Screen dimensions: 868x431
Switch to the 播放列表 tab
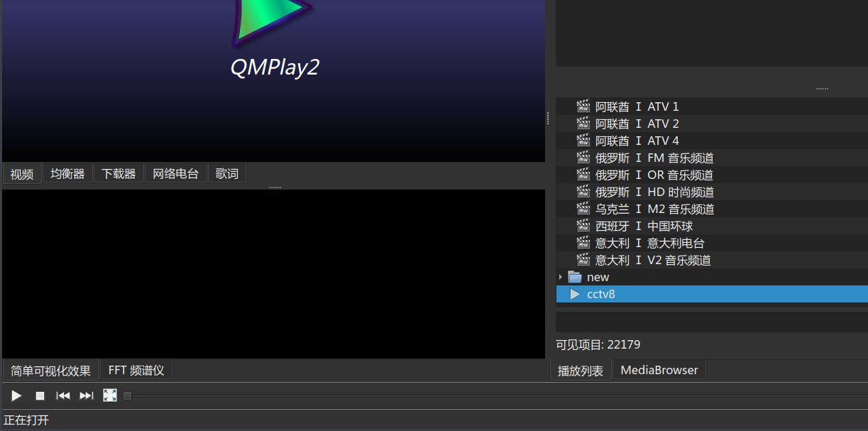[x=581, y=371]
